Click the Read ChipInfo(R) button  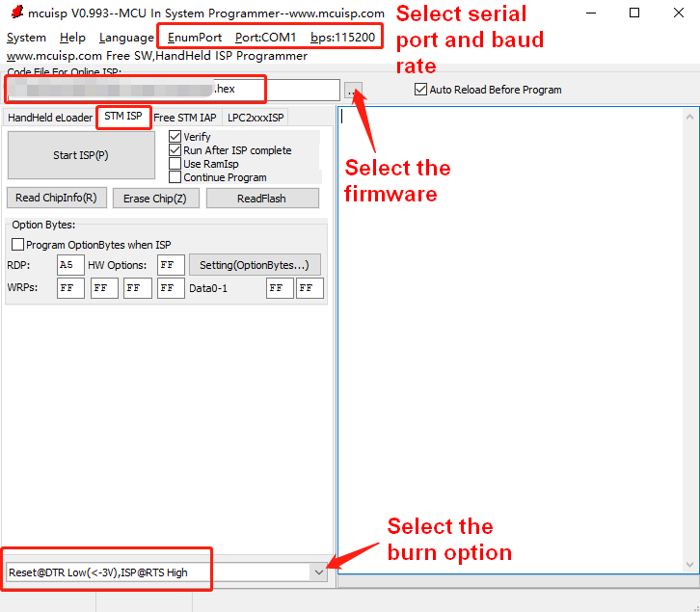pyautogui.click(x=56, y=198)
